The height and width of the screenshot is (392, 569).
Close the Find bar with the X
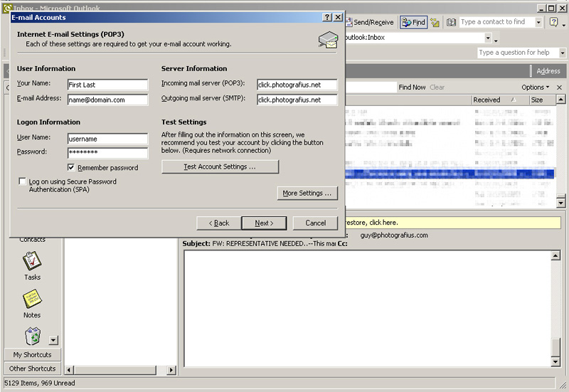coord(559,88)
